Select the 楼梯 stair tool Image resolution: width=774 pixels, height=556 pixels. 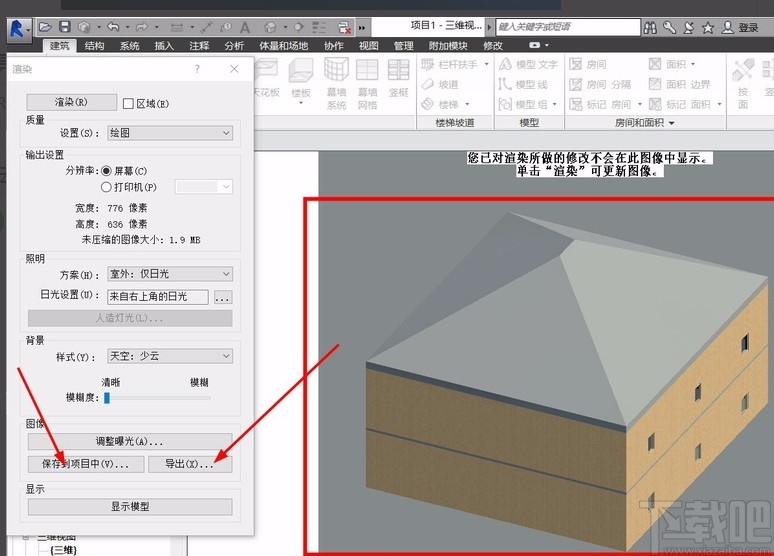coord(440,104)
